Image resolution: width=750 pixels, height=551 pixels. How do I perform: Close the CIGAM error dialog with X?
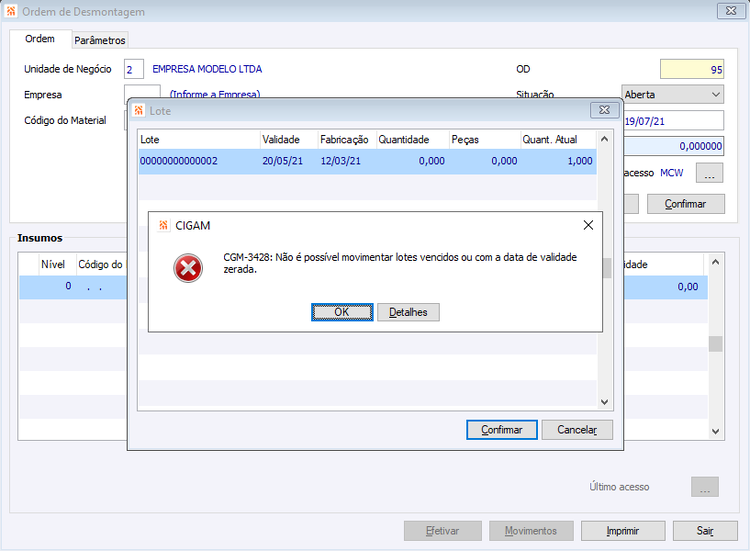tap(588, 225)
